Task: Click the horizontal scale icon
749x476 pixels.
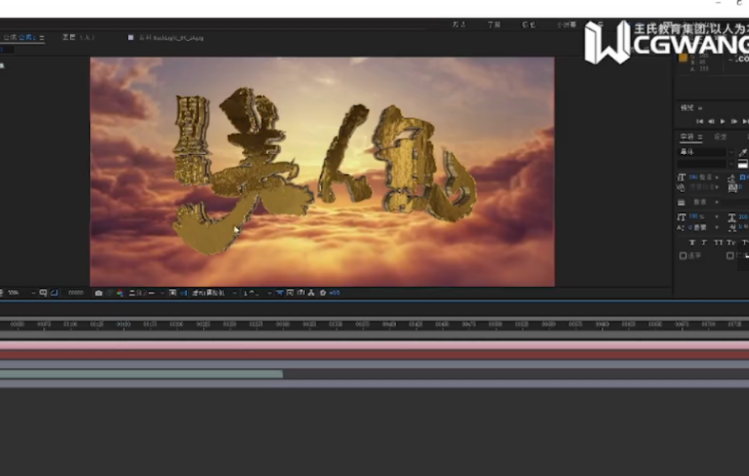Action: tap(732, 217)
